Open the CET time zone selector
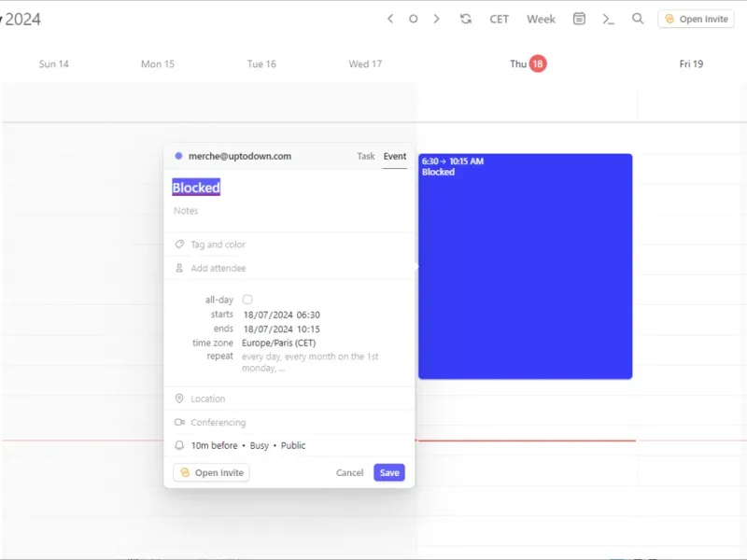The image size is (747, 560). click(x=499, y=19)
